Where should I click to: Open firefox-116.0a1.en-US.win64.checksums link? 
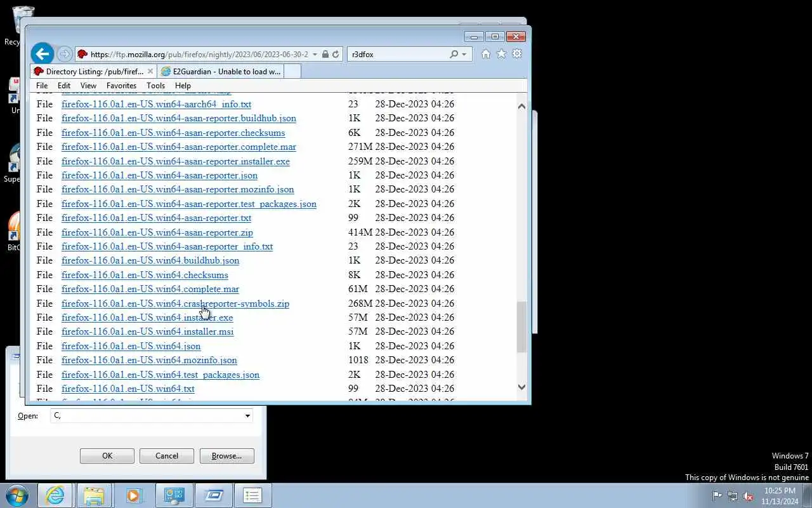(145, 275)
